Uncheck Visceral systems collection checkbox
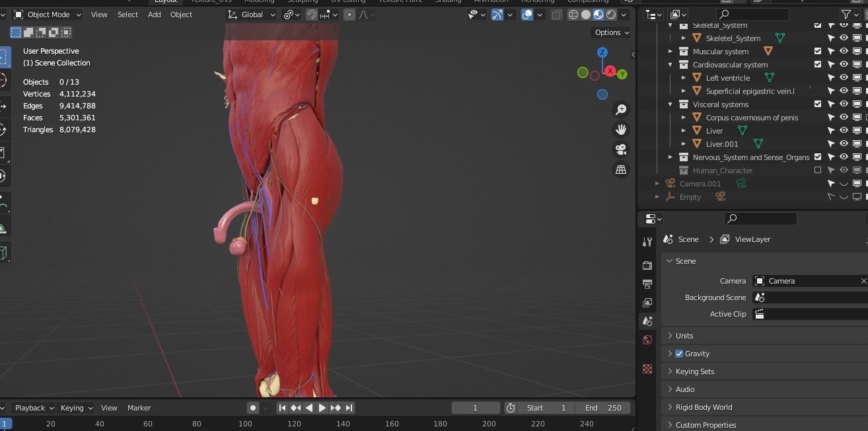 point(818,104)
